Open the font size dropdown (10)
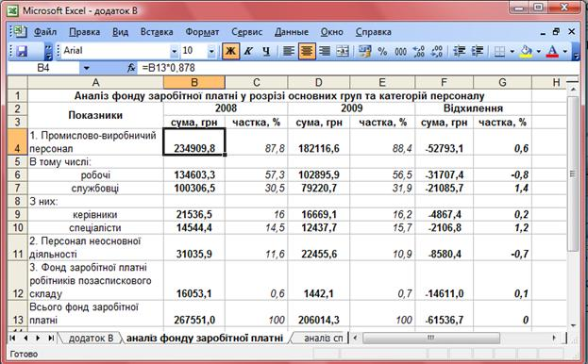Screen dimensions: 588x364 tap(211, 51)
